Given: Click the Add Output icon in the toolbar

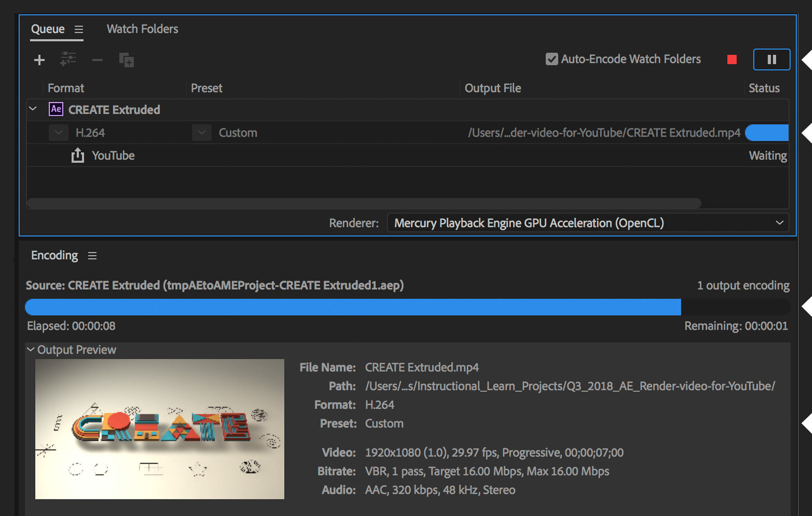Looking at the screenshot, I should pos(68,59).
